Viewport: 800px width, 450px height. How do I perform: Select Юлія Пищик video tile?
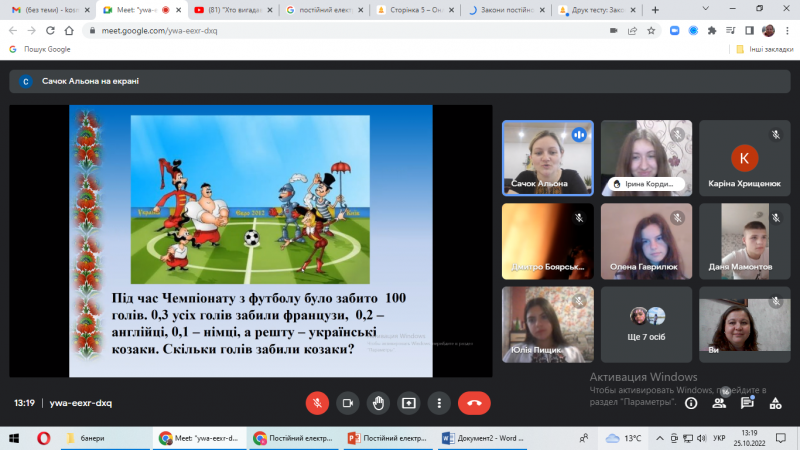(547, 324)
